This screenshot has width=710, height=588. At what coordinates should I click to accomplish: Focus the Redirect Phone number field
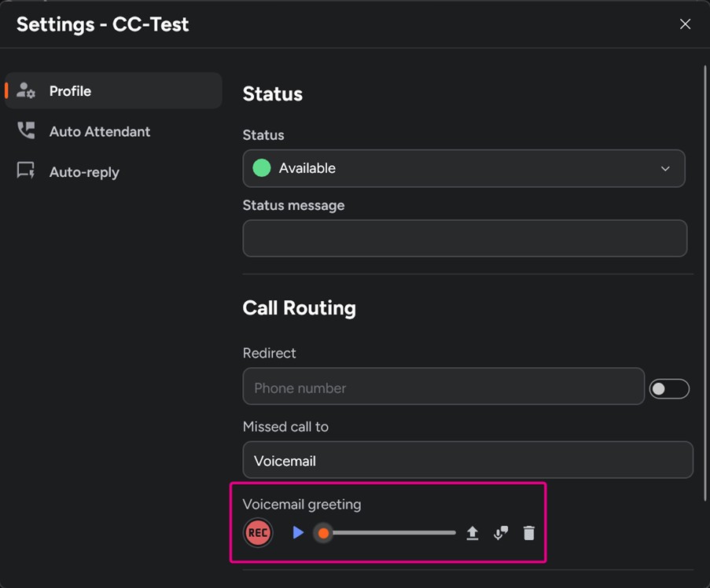pos(443,388)
